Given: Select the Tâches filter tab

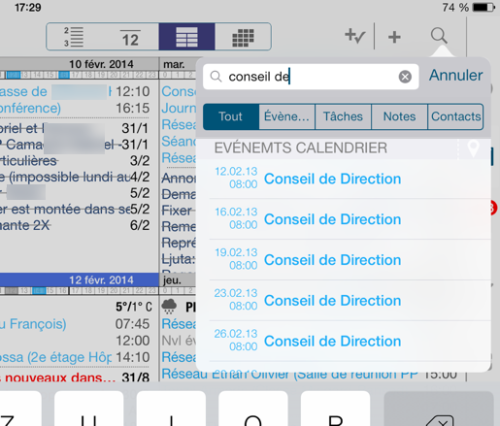Looking at the screenshot, I should pyautogui.click(x=343, y=117).
